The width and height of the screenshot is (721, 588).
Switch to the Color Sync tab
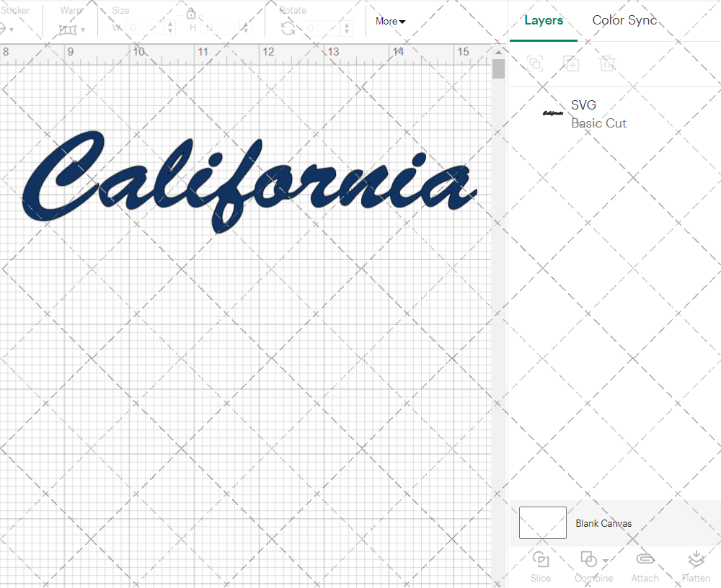click(624, 20)
